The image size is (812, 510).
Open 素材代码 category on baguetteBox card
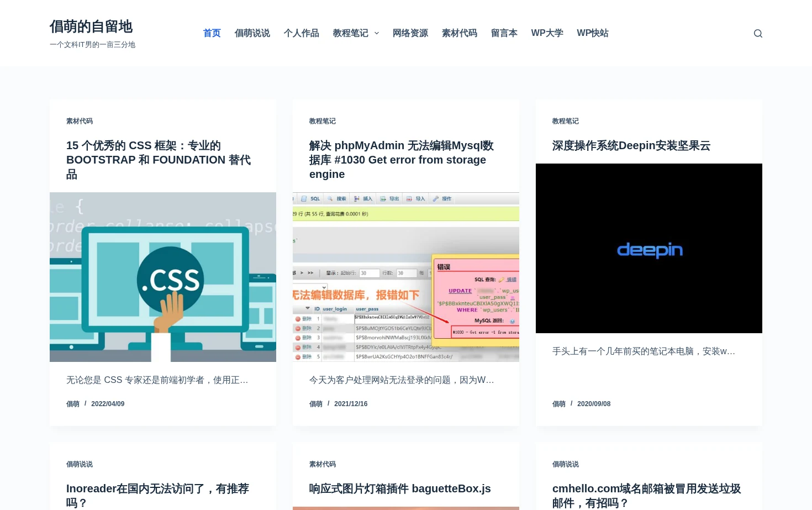(x=323, y=464)
